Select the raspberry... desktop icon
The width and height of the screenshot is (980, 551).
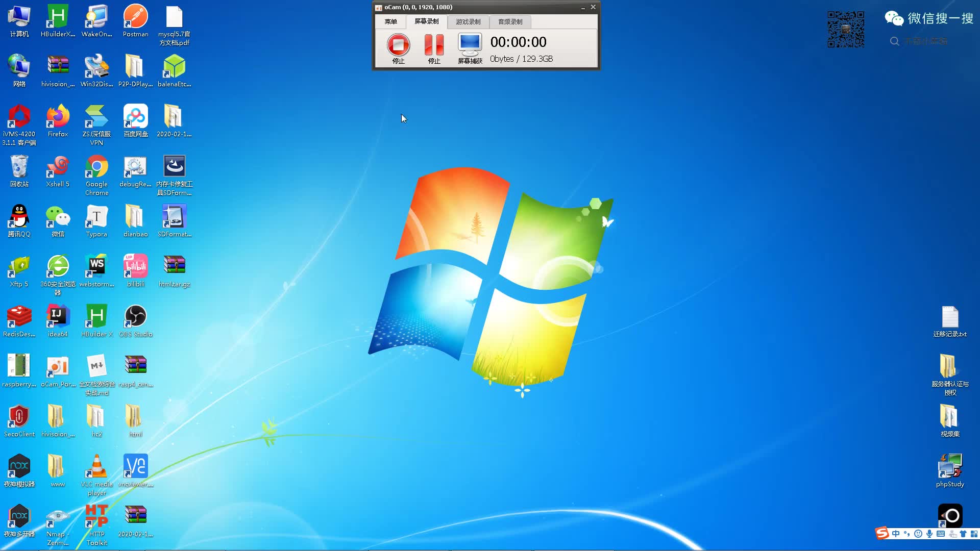point(19,371)
